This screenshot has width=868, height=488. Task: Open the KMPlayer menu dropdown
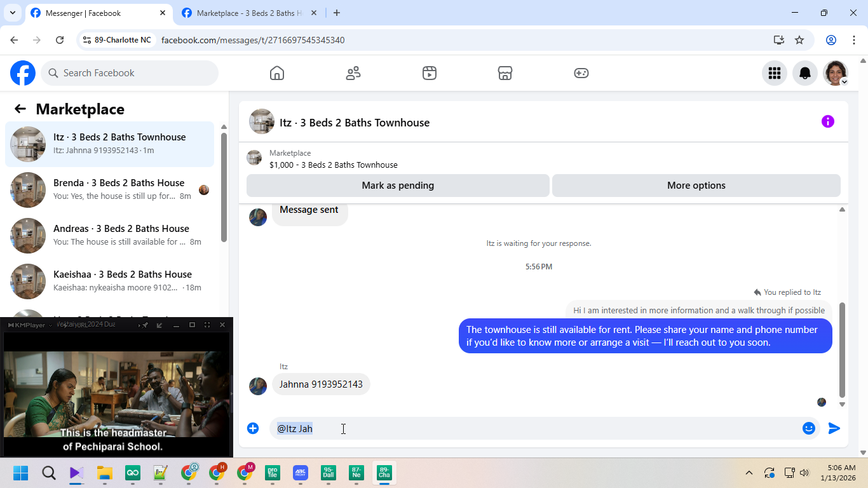tap(31, 325)
